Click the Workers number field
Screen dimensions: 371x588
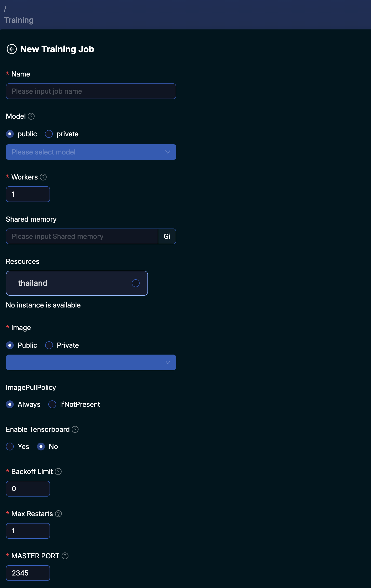click(x=28, y=194)
